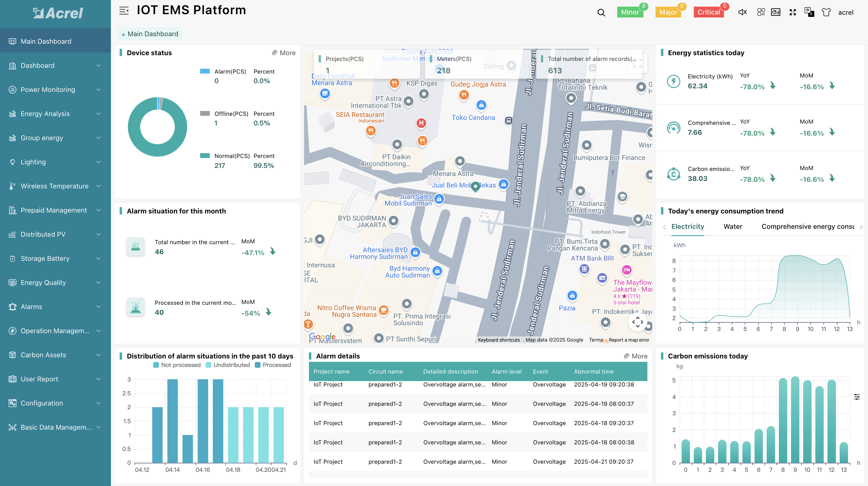Open the map camera controls compass button
Viewport: 868px width, 486px height.
click(x=637, y=322)
